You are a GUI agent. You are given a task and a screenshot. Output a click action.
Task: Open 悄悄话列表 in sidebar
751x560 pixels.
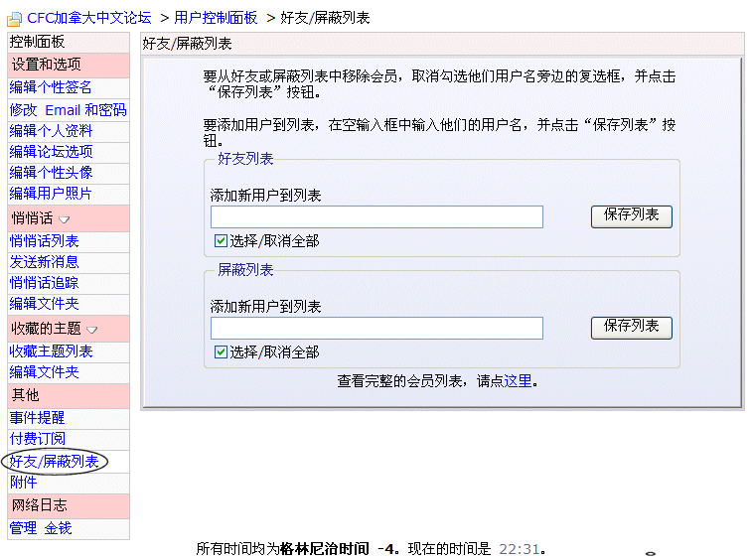click(44, 240)
